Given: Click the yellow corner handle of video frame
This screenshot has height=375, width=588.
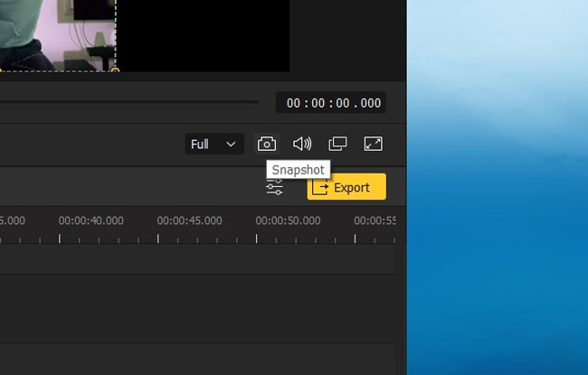Looking at the screenshot, I should 115,70.
